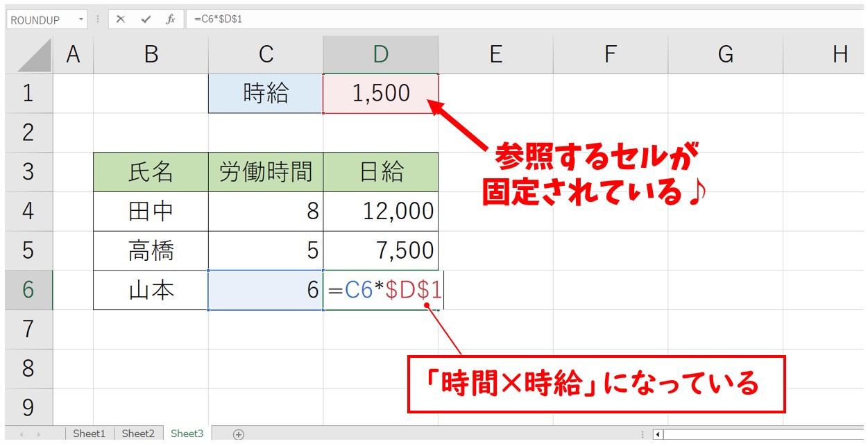Select column F header
This screenshot has width=868, height=446.
pos(611,55)
